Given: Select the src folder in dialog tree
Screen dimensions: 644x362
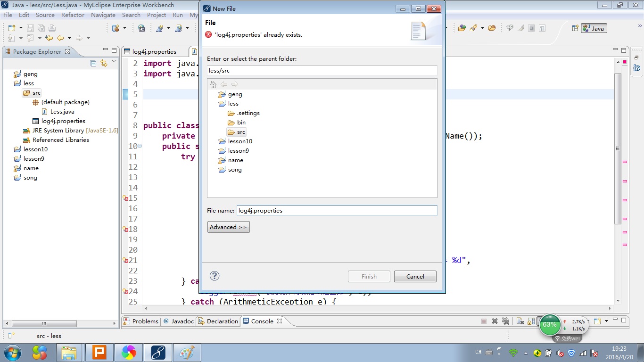Looking at the screenshot, I should tap(237, 132).
